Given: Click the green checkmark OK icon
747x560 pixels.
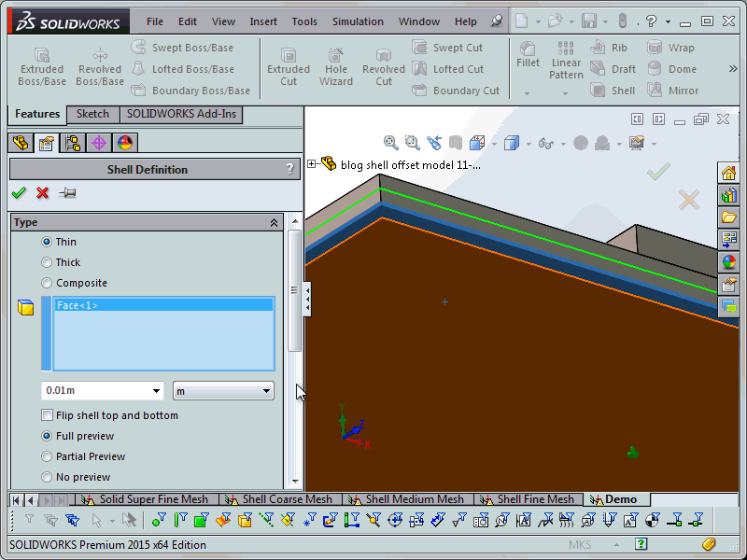Looking at the screenshot, I should pyautogui.click(x=18, y=192).
